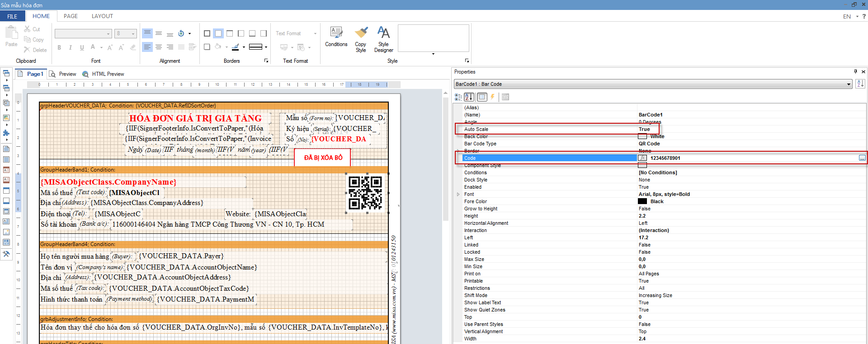Open the font size combo box
868x344 pixels.
click(x=126, y=33)
